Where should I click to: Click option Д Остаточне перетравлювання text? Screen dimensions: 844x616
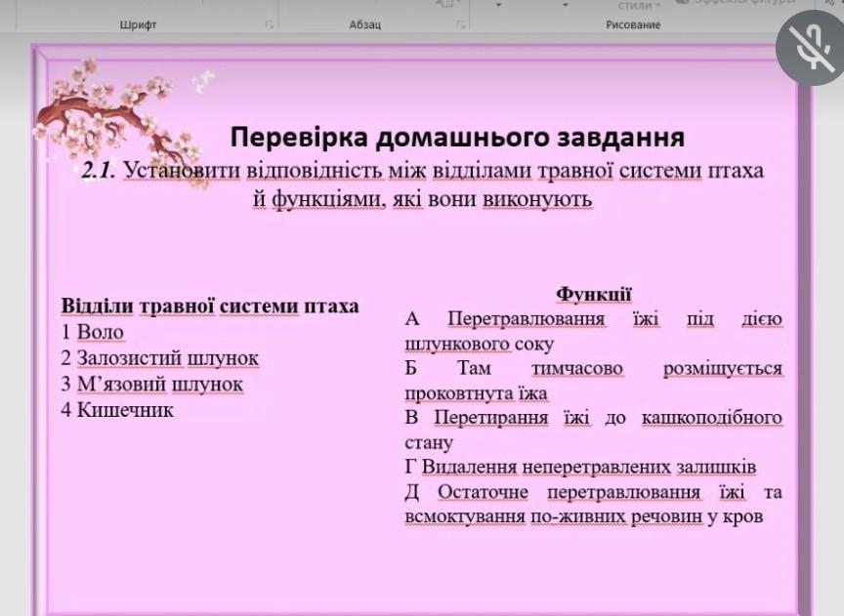coord(593,504)
